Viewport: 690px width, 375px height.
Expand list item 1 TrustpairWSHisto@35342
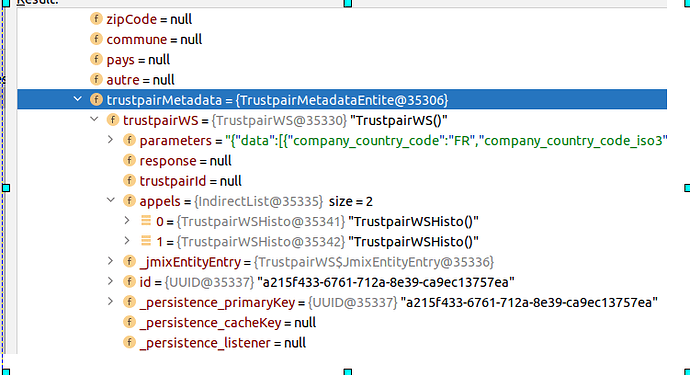click(127, 241)
